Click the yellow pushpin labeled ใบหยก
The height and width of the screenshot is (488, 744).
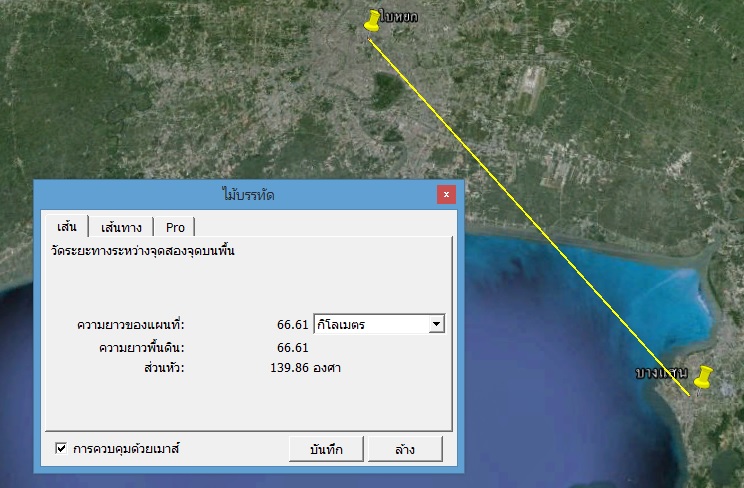pyautogui.click(x=372, y=21)
